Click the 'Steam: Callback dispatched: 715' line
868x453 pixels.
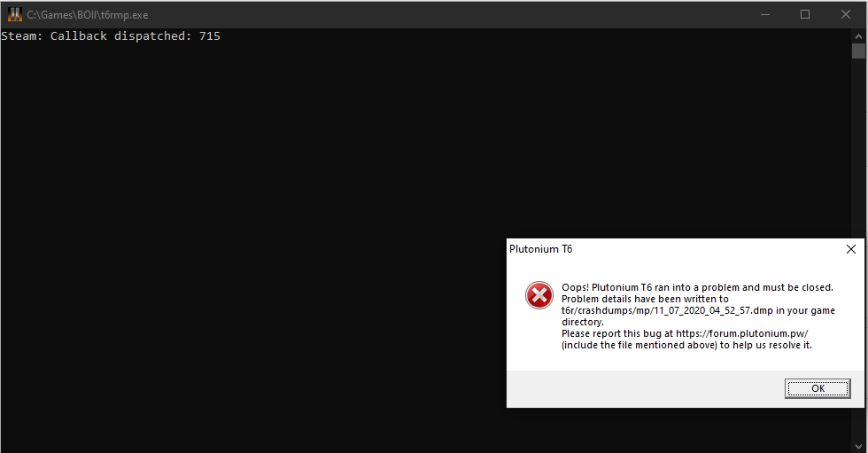click(x=111, y=36)
